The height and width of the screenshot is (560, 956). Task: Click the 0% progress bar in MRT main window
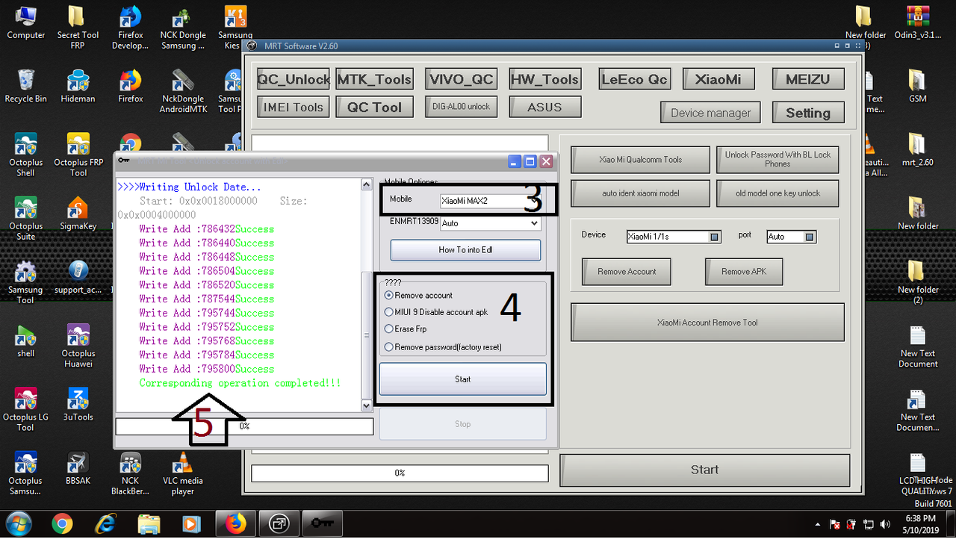click(400, 473)
